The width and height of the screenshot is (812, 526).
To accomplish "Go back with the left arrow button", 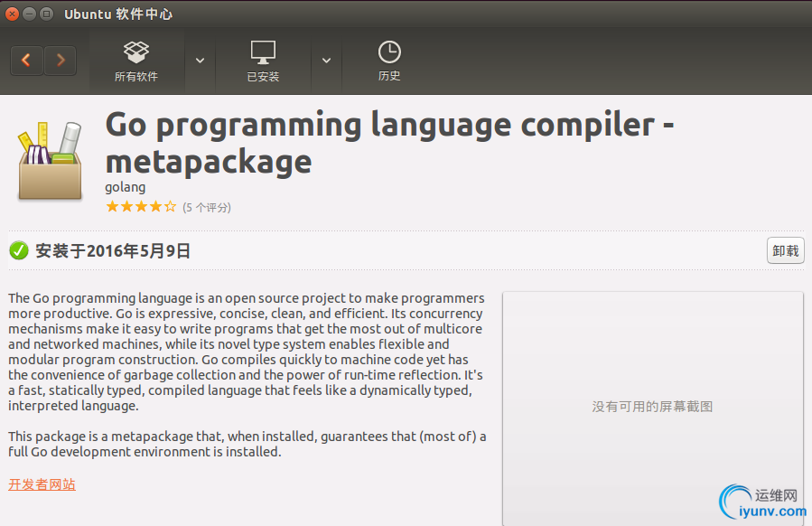I will [x=26, y=61].
